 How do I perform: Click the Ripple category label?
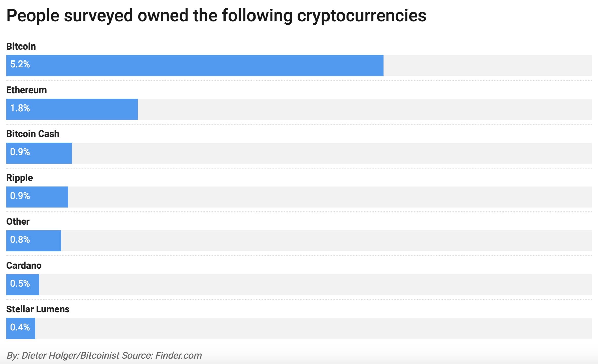click(x=20, y=178)
